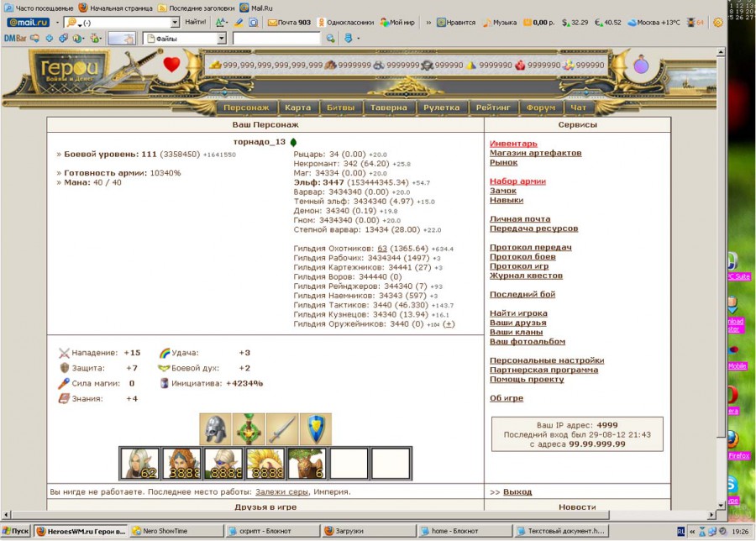Click the Залежи серы workplace link
Image resolution: width=756 pixels, height=541 pixels.
click(281, 491)
